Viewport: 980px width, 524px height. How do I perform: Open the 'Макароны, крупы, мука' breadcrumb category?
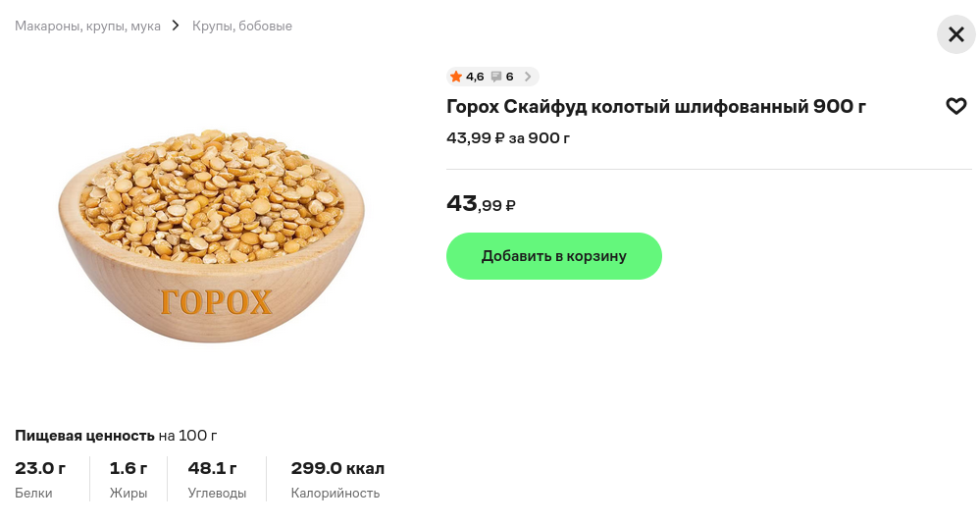click(87, 26)
